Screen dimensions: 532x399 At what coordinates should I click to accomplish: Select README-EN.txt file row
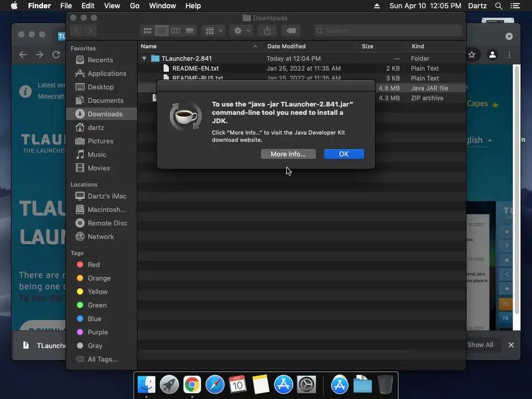coord(301,68)
